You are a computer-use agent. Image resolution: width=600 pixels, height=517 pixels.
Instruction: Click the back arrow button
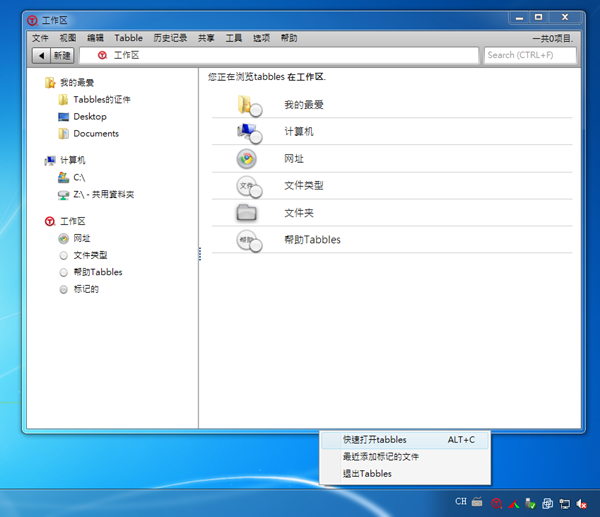point(41,55)
